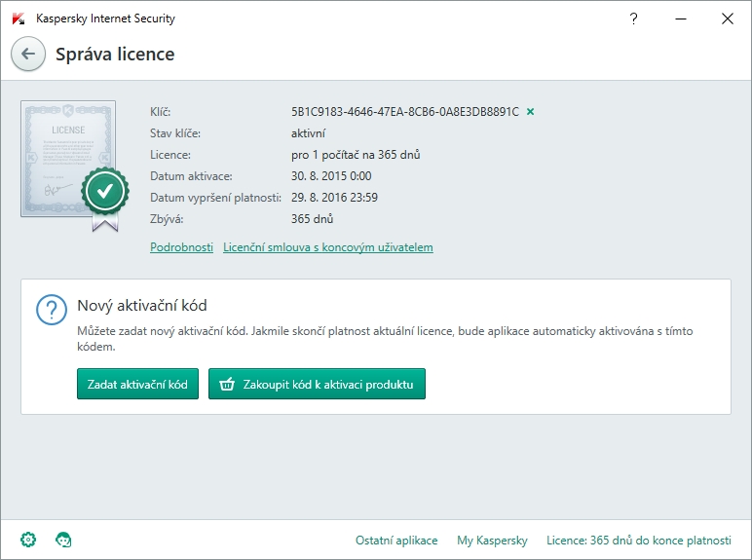The width and height of the screenshot is (752, 560).
Task: Open the Podrobnosti link
Action: tap(181, 247)
